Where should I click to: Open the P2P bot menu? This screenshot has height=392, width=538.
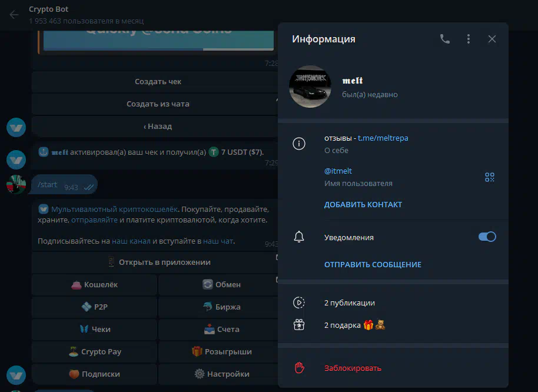click(x=94, y=307)
